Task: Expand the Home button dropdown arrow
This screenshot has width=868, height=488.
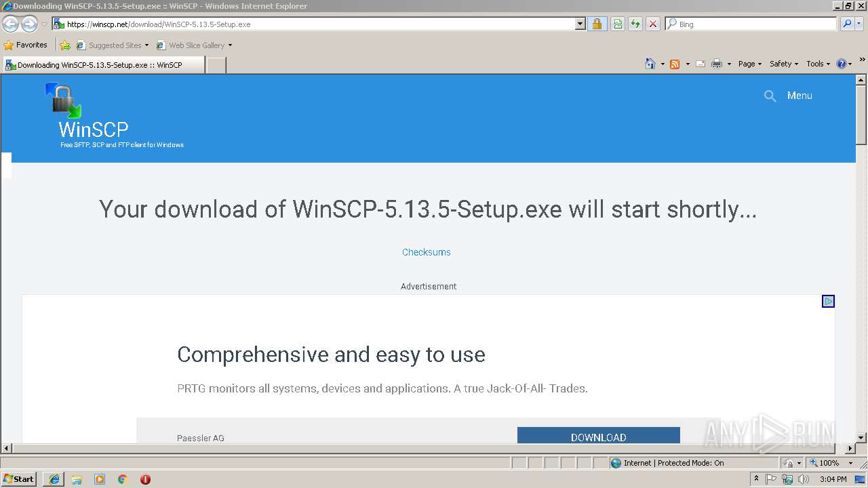Action: (x=663, y=64)
